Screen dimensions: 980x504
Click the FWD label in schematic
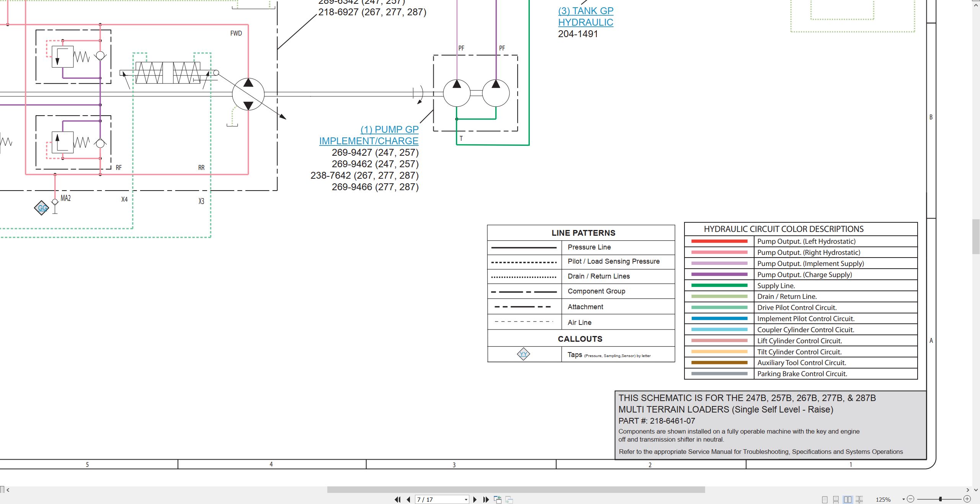[236, 33]
